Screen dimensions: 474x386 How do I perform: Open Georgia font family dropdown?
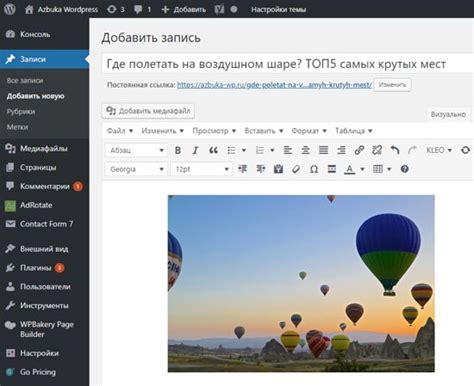pos(136,169)
